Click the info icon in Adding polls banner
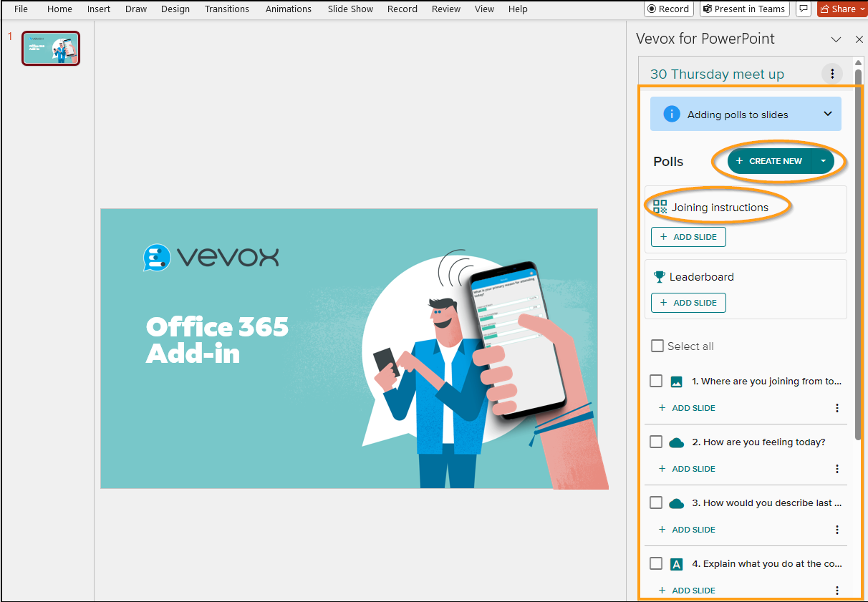The width and height of the screenshot is (868, 602). click(x=671, y=113)
